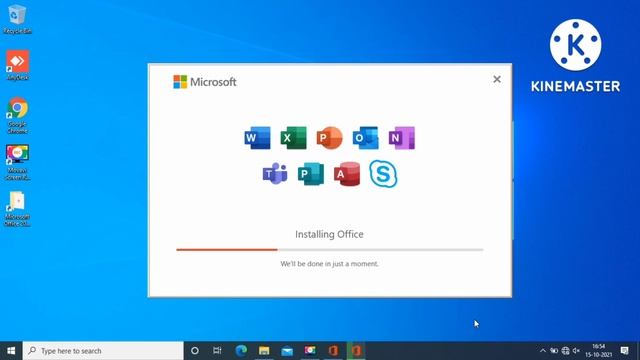
Task: Select the Movavi Screen Recorder desktop shortcut
Action: click(17, 162)
